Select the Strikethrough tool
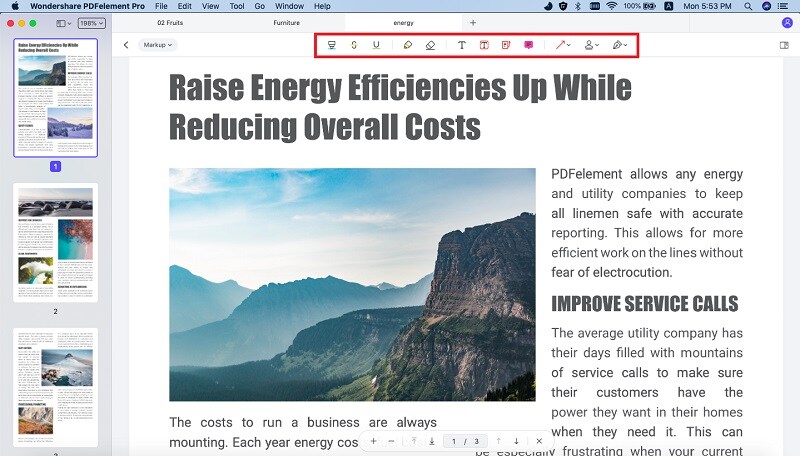The height and width of the screenshot is (456, 800). click(x=354, y=45)
